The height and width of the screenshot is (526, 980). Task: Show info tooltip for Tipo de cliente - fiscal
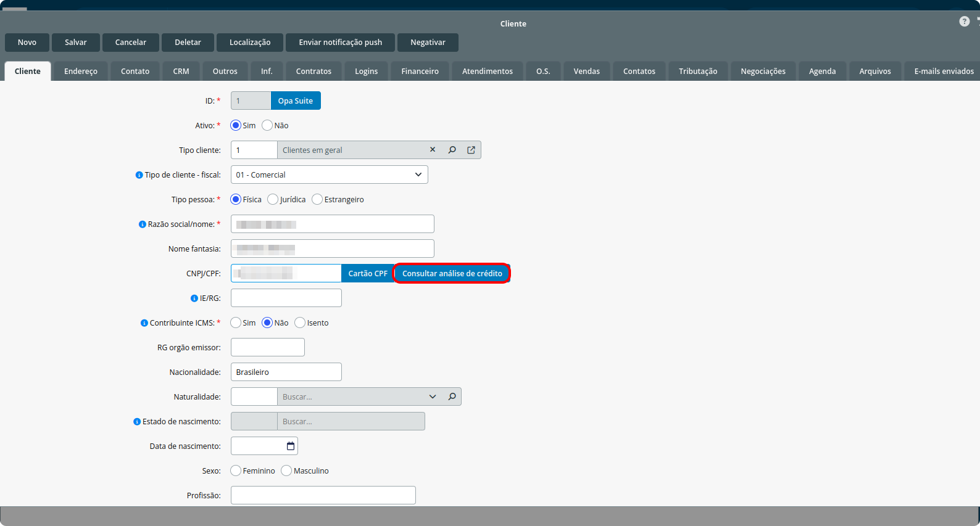139,175
